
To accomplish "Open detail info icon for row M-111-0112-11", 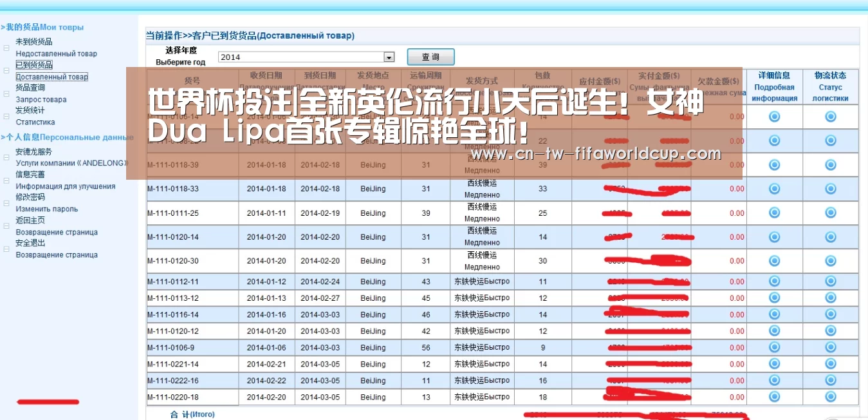I will tap(775, 282).
